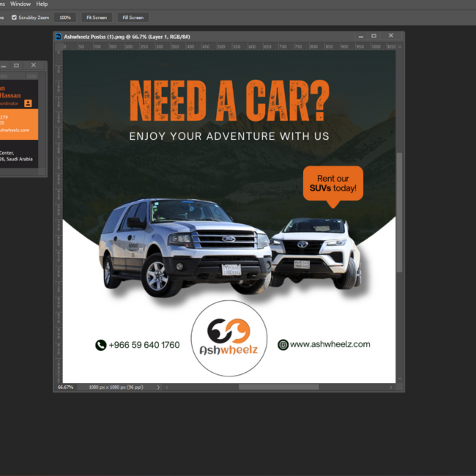Toggle the Scrubby Zoom checkbox
This screenshot has height=476, width=476.
[14, 18]
